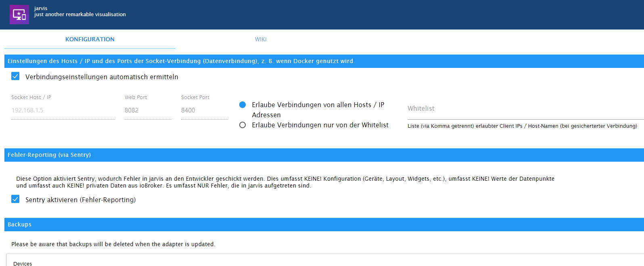Click the whitelist helper description text
The height and width of the screenshot is (266, 644).
click(x=522, y=126)
